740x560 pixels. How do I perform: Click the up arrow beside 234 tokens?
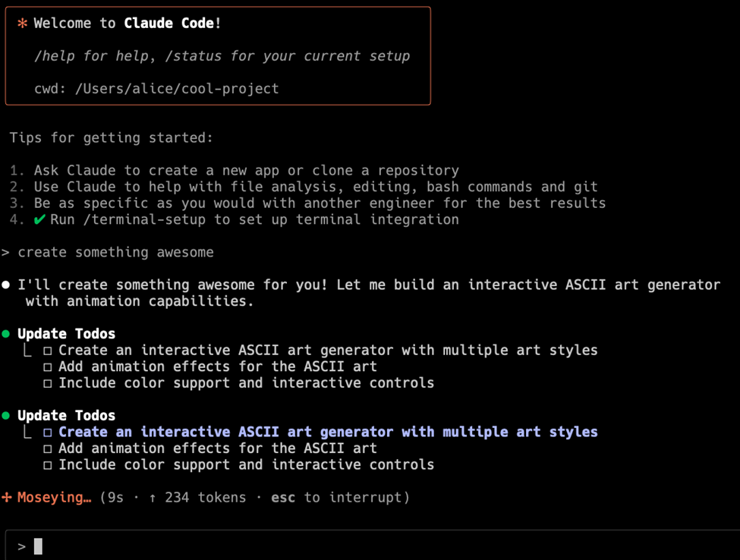152,498
